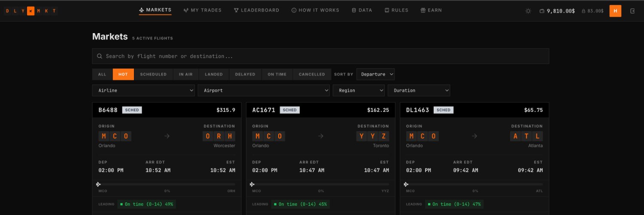Click the search magnifier icon
This screenshot has width=644, height=215.
pyautogui.click(x=100, y=56)
